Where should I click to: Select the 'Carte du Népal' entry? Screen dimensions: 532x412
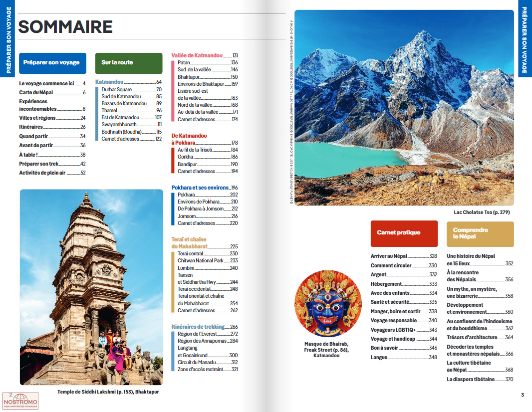pyautogui.click(x=52, y=93)
